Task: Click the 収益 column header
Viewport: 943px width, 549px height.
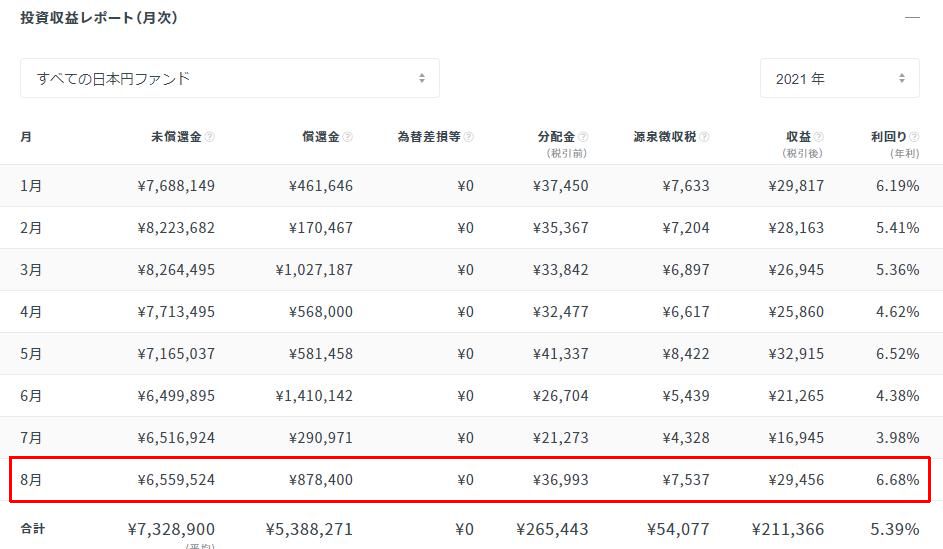Action: [799, 137]
